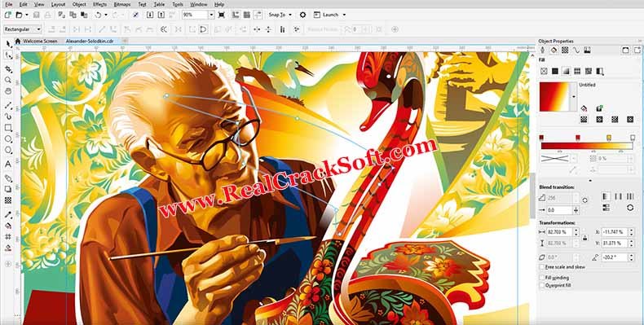Viewport: 644px width, 325px height.
Task: Choose the No fill type
Action: [x=544, y=71]
